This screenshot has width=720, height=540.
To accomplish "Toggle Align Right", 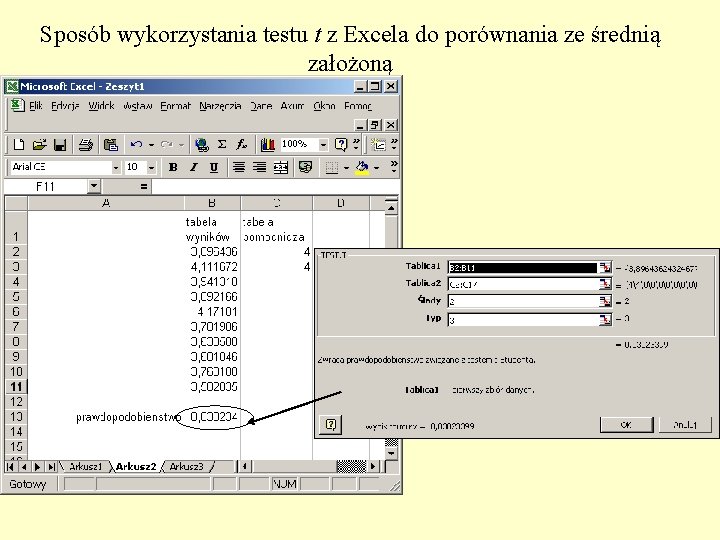I will coord(259,167).
